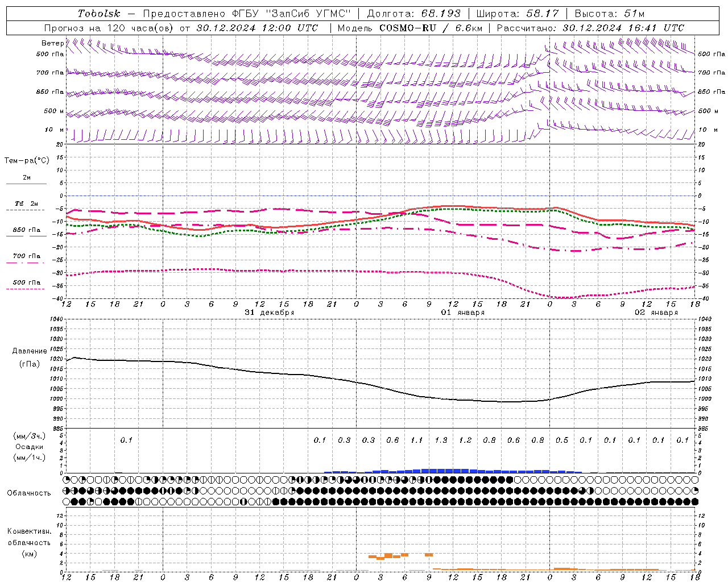Click the Td 2м legend entry

pyautogui.click(x=26, y=203)
